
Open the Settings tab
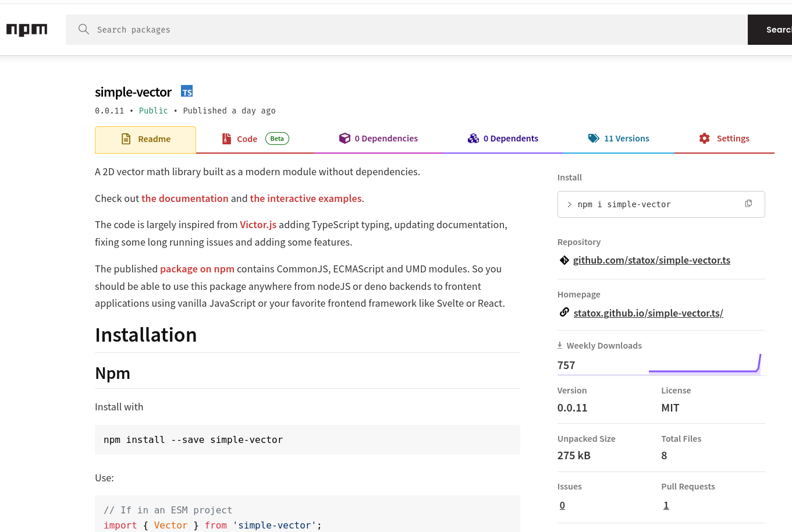pos(724,139)
